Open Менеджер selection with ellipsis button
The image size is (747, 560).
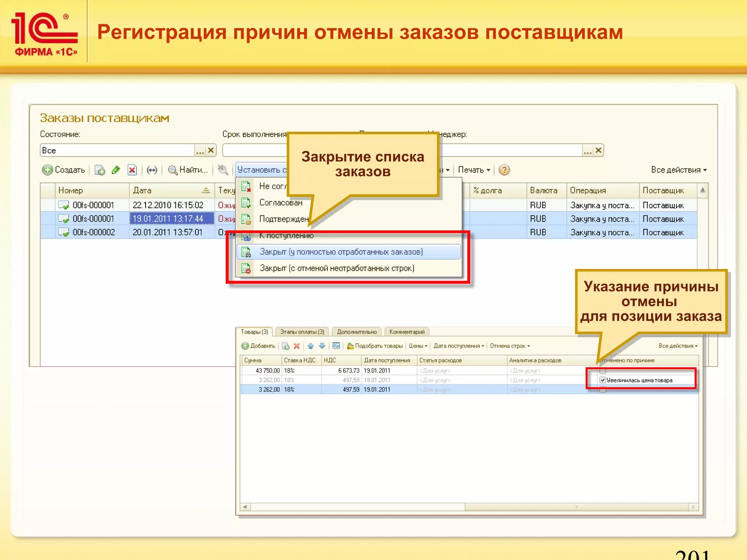point(588,151)
